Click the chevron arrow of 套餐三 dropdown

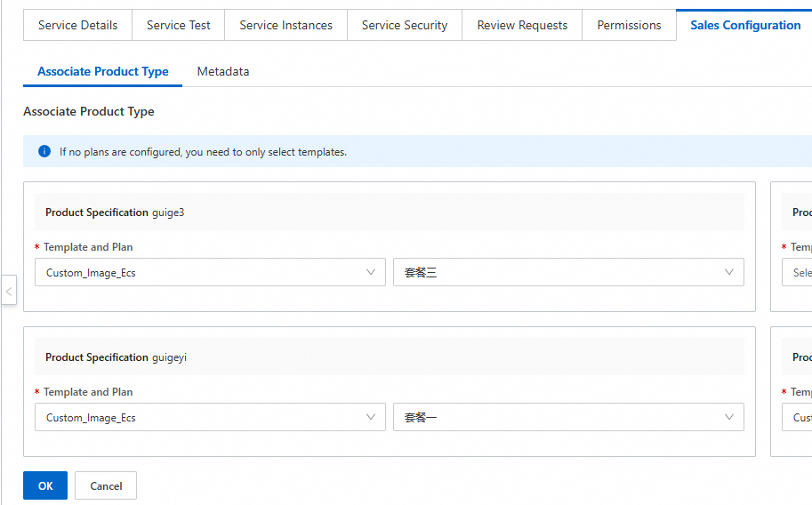pyautogui.click(x=729, y=272)
